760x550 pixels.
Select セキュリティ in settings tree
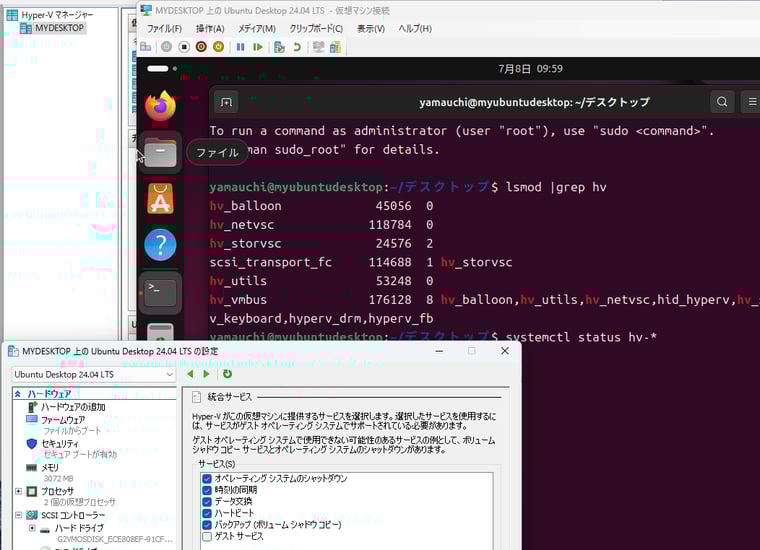pos(60,443)
